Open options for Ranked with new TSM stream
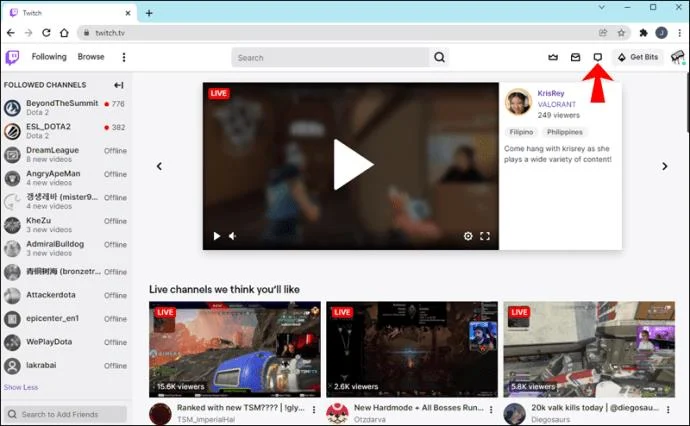This screenshot has width=690, height=426. tap(314, 410)
